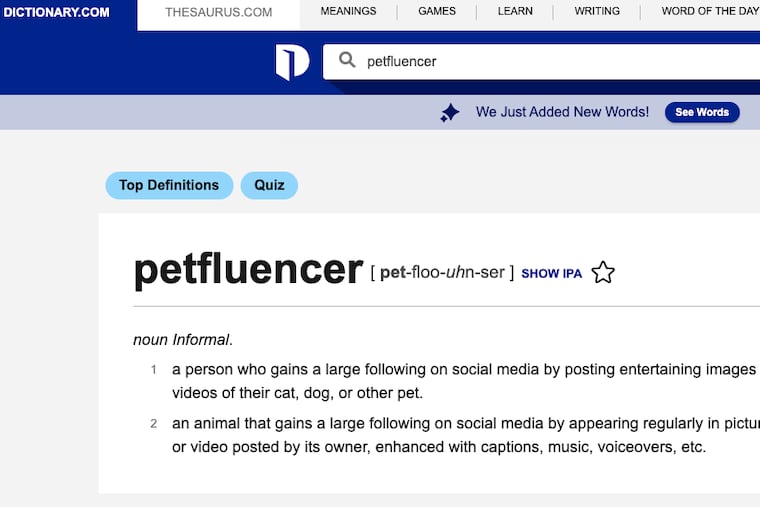This screenshot has width=760, height=507.
Task: Jump to the Quiz section
Action: click(269, 185)
